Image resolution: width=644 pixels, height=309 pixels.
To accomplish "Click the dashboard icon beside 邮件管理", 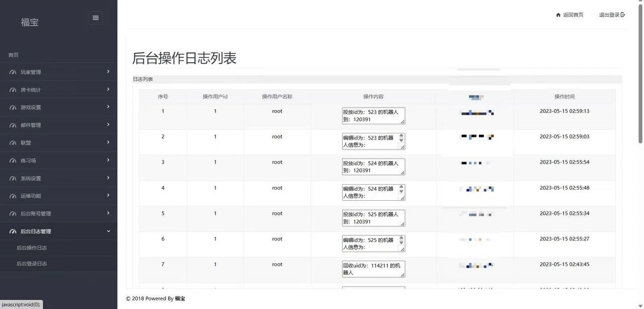I will pyautogui.click(x=13, y=125).
